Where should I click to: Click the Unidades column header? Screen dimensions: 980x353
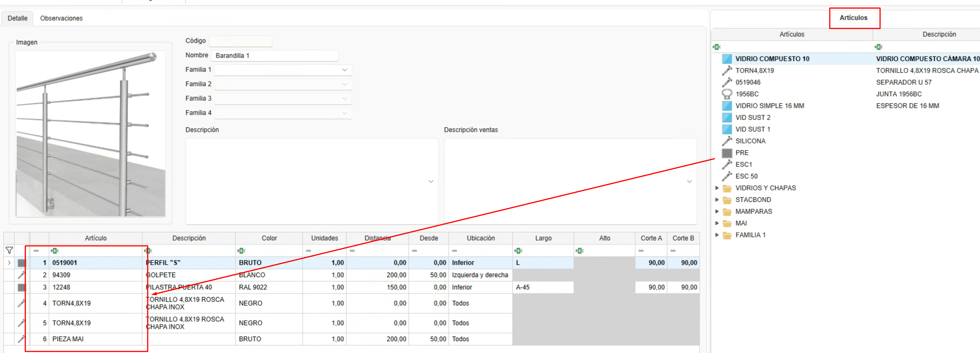[x=324, y=238]
